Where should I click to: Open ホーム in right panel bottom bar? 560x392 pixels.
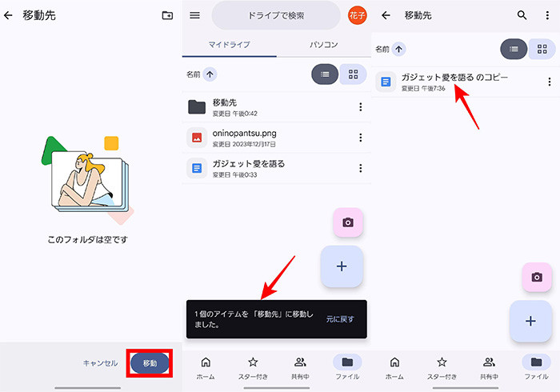[394, 368]
